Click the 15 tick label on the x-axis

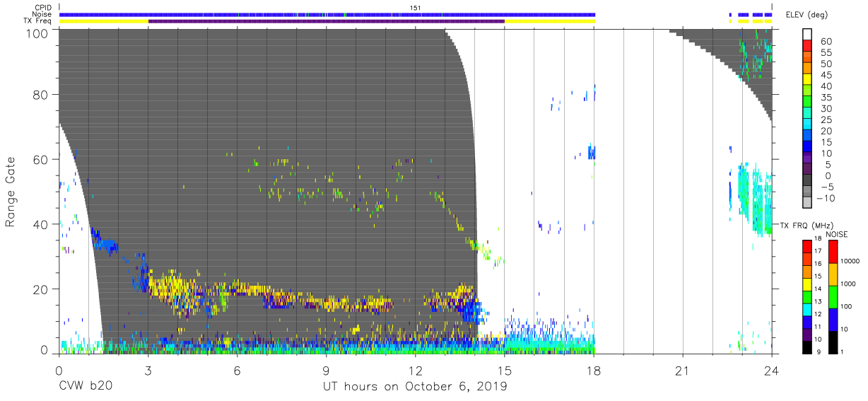coord(505,371)
